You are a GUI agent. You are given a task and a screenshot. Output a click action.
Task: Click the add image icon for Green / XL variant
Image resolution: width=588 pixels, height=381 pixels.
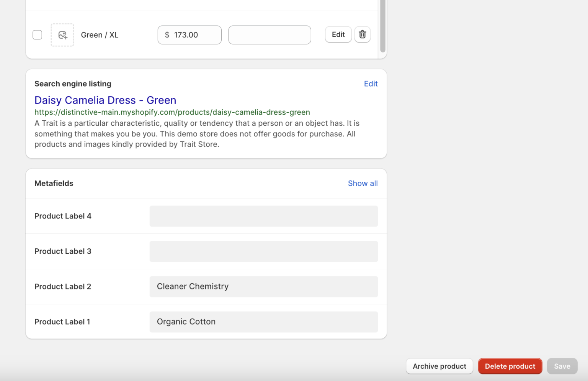pos(62,34)
